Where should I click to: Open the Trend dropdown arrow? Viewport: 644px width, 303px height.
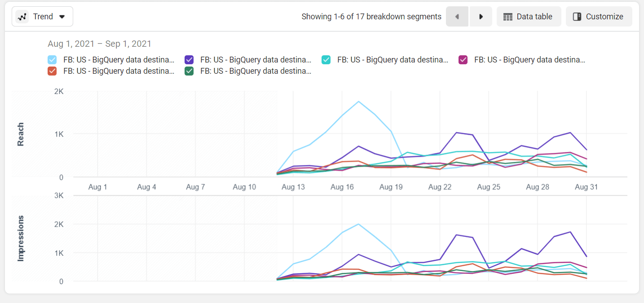pos(62,17)
